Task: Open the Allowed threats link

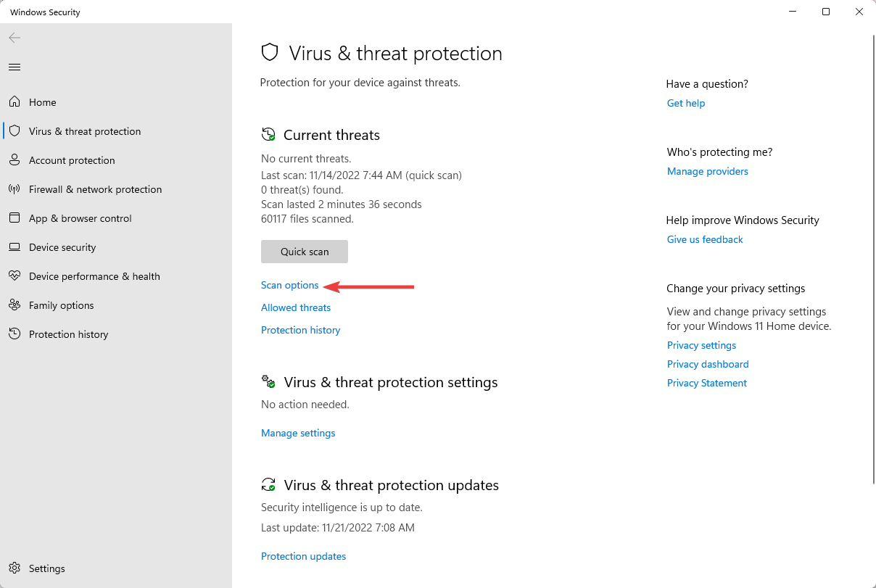Action: pos(296,307)
